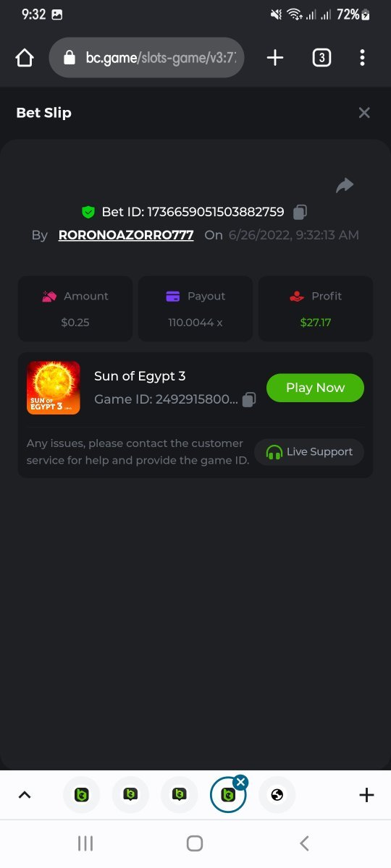Contact Live Support
Screen dimensions: 391x868
(309, 452)
